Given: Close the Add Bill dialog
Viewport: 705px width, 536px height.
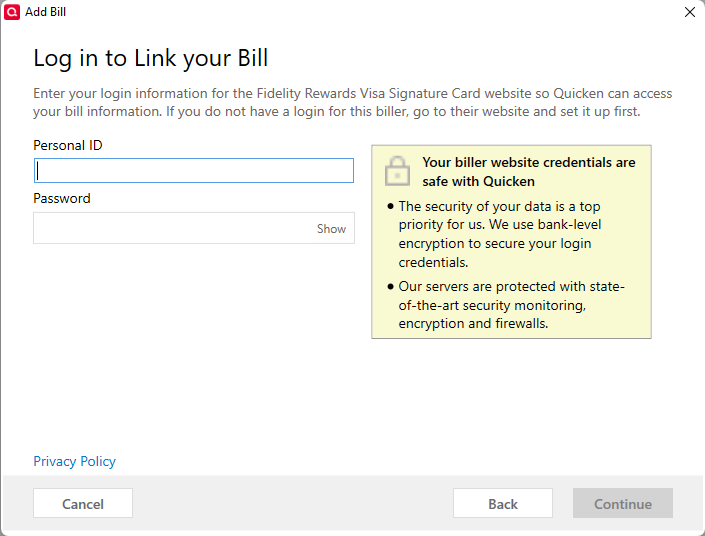Looking at the screenshot, I should 690,12.
